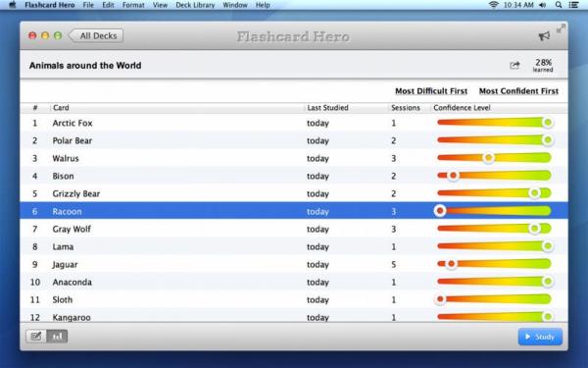This screenshot has height=368, width=588.
Task: Click the Jaguar confidence slider knob
Action: point(451,264)
